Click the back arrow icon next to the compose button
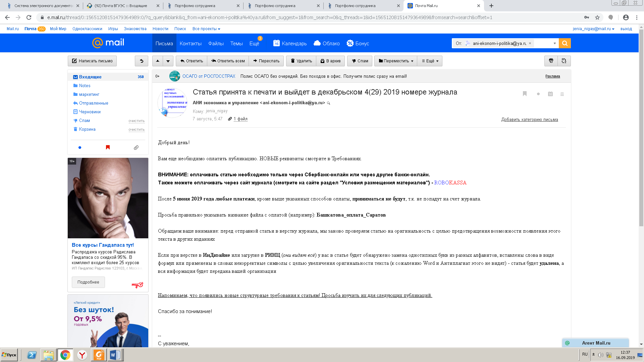The image size is (644, 362). [142, 61]
